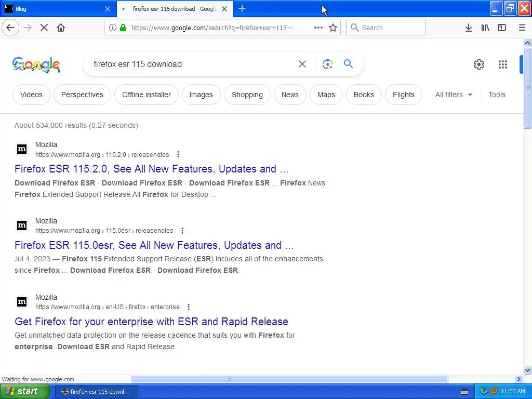Open Firefox ESR 115.2.0 release notes link
532x399 pixels.
(x=151, y=169)
